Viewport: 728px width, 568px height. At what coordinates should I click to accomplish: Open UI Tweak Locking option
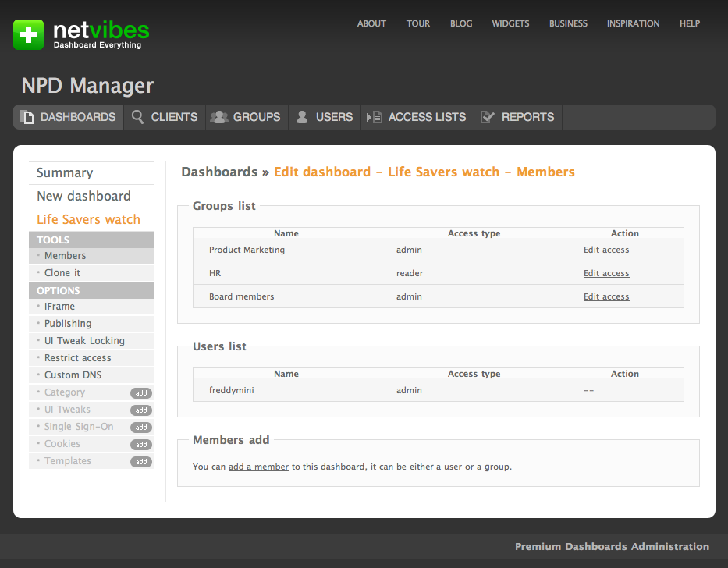pyautogui.click(x=91, y=340)
